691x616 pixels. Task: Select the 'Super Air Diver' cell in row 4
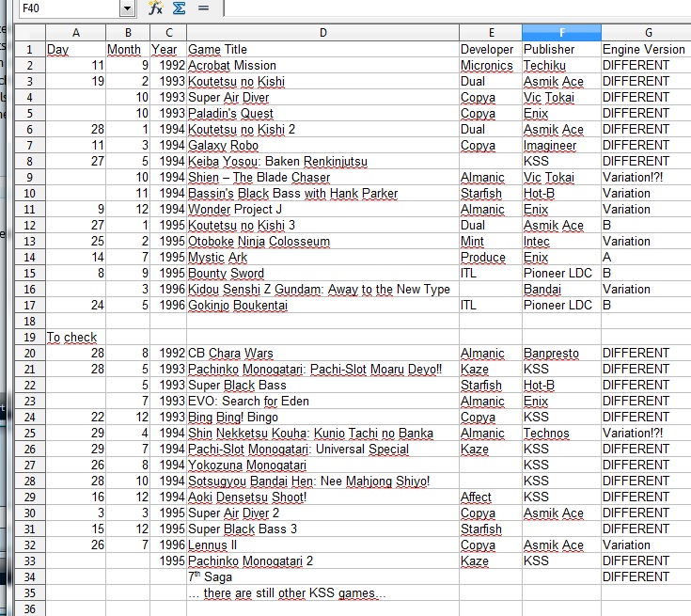click(x=323, y=97)
